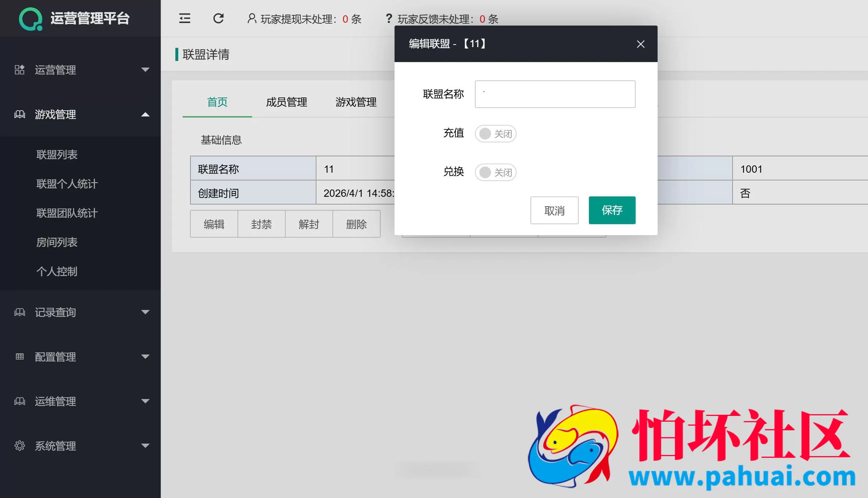Open 房间列表 in the sidebar

pyautogui.click(x=57, y=242)
